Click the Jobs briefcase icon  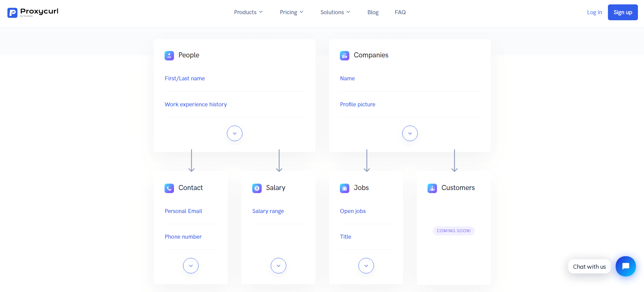pyautogui.click(x=345, y=188)
